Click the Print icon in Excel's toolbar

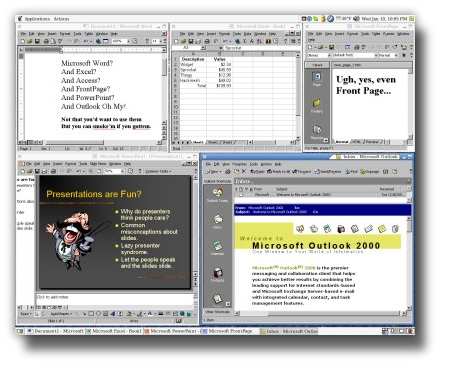(207, 41)
